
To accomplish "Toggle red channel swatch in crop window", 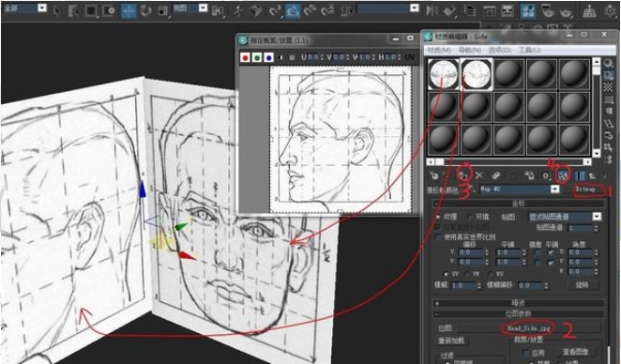I will coord(245,58).
